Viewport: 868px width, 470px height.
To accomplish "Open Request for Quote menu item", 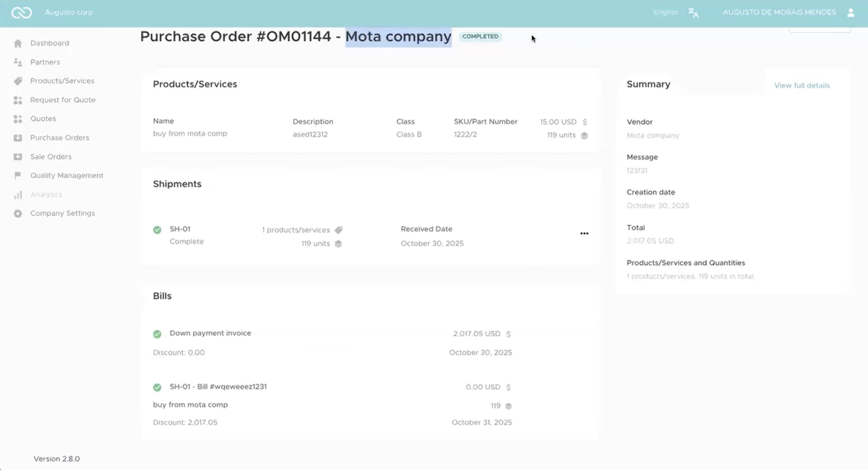I will click(x=63, y=100).
